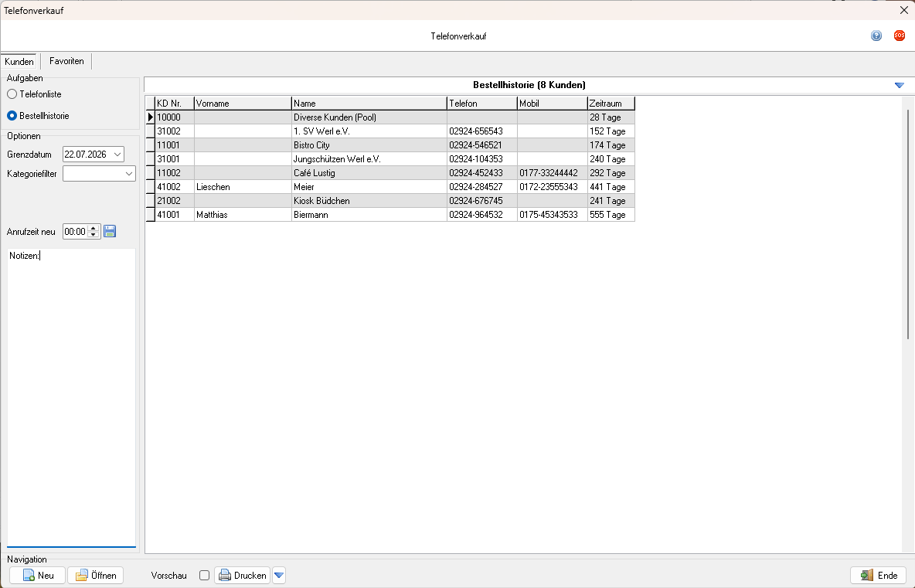
Task: Click the 28 Tage cell
Action: tap(611, 117)
